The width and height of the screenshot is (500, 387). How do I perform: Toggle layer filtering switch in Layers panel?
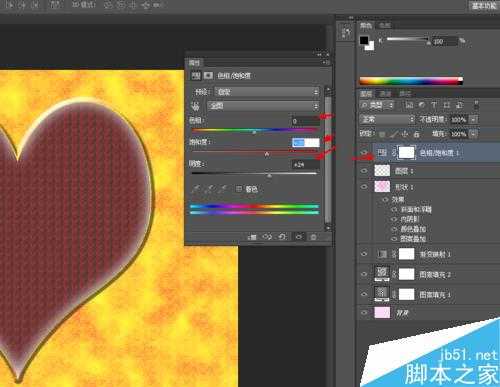[x=476, y=105]
